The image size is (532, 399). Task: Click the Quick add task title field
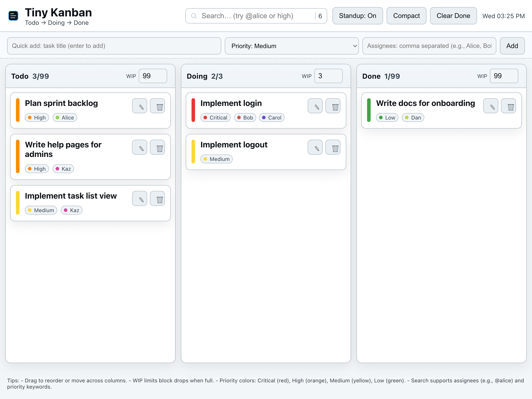[x=114, y=46]
